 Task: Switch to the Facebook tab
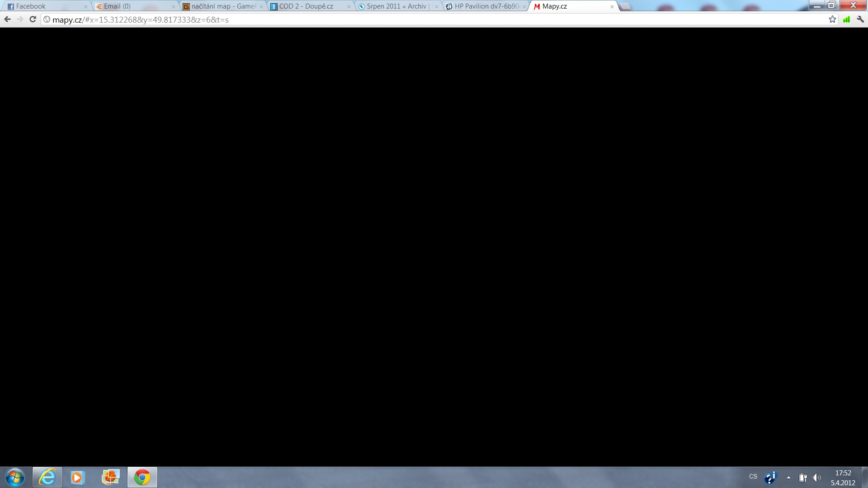45,6
